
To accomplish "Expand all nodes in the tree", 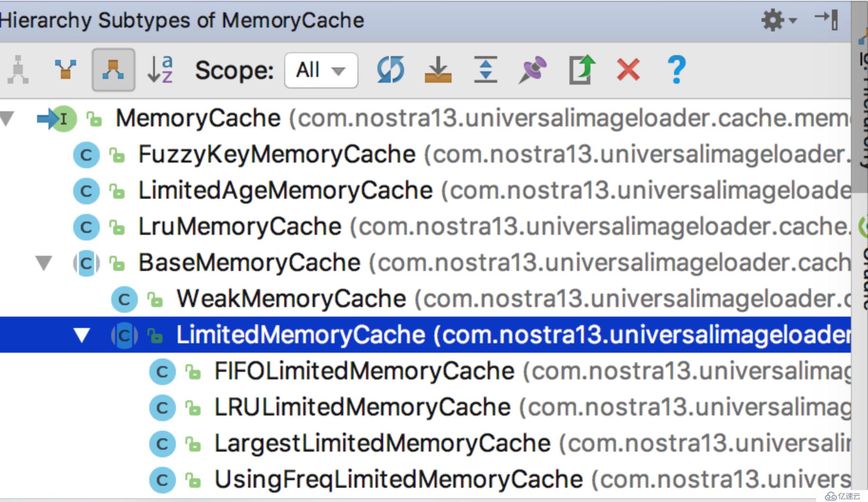I will click(485, 70).
